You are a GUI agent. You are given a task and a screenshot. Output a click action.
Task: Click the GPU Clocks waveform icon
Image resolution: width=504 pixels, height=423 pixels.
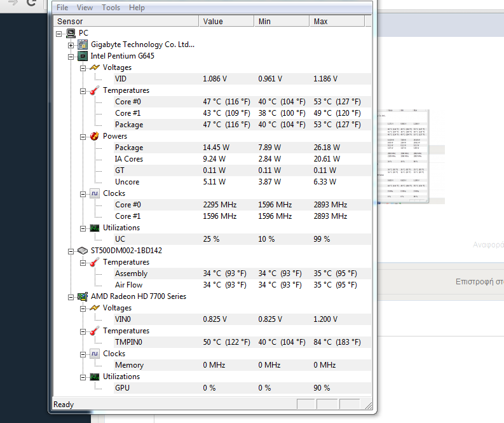click(x=95, y=354)
